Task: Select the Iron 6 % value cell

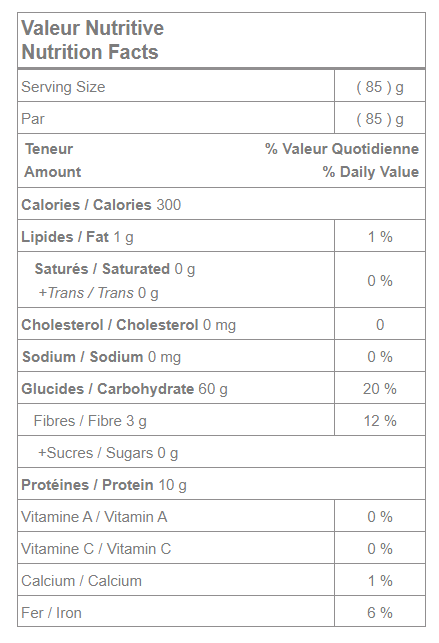Action: 380,613
